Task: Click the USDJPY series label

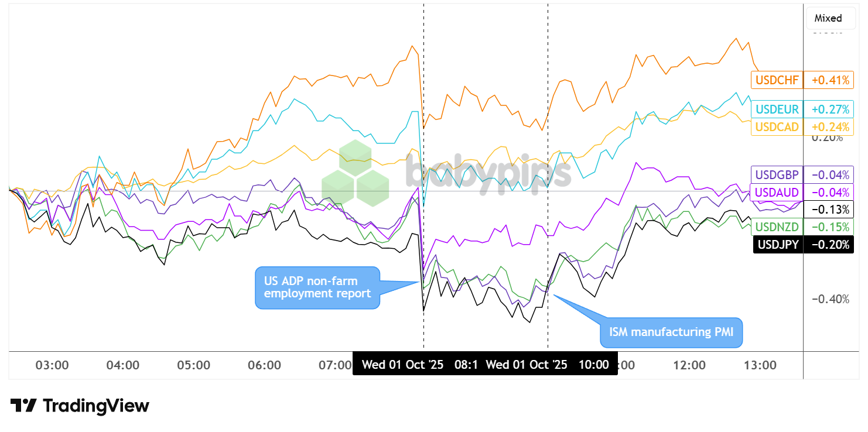Action: tap(777, 245)
